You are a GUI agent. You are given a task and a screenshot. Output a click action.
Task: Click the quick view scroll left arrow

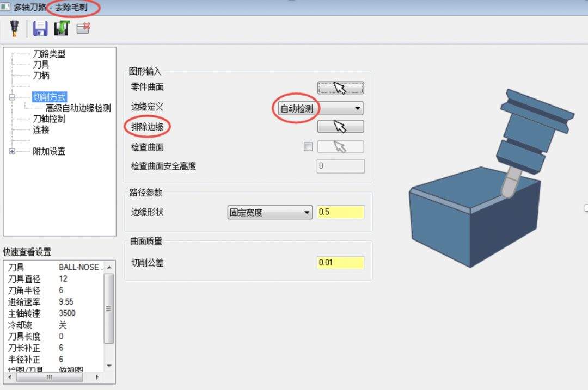point(10,377)
